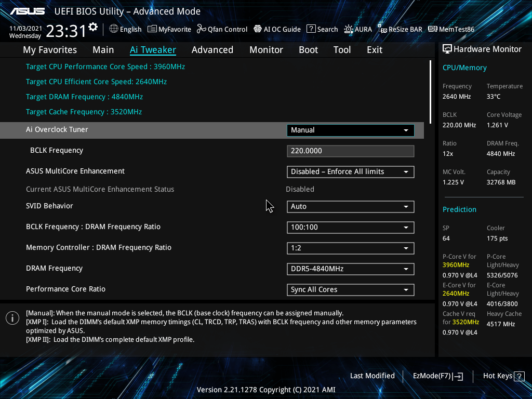
Task: Click the Prediction section heading
Action: click(x=459, y=209)
